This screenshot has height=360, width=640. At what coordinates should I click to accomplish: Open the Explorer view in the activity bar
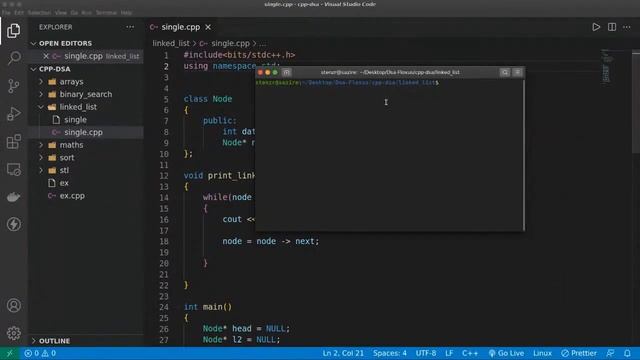[x=13, y=31]
